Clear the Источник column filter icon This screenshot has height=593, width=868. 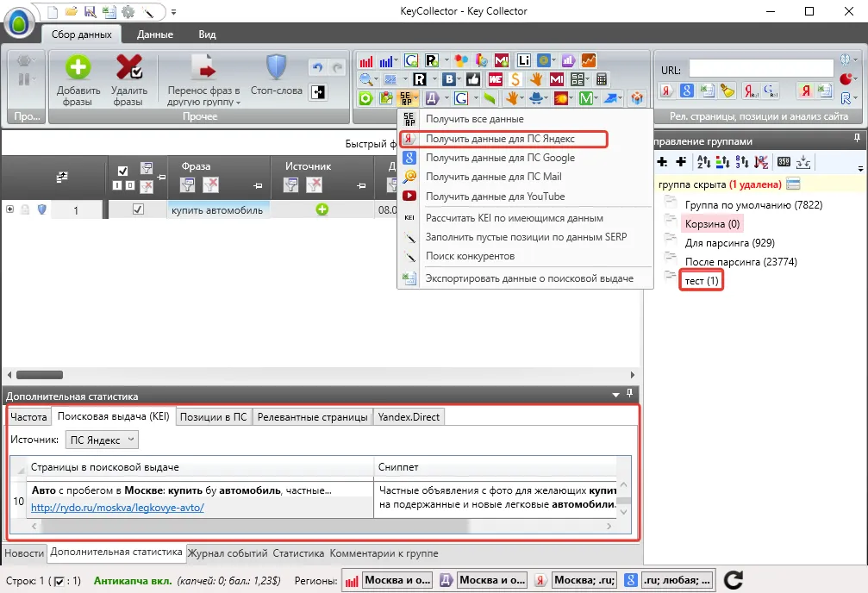coord(314,185)
